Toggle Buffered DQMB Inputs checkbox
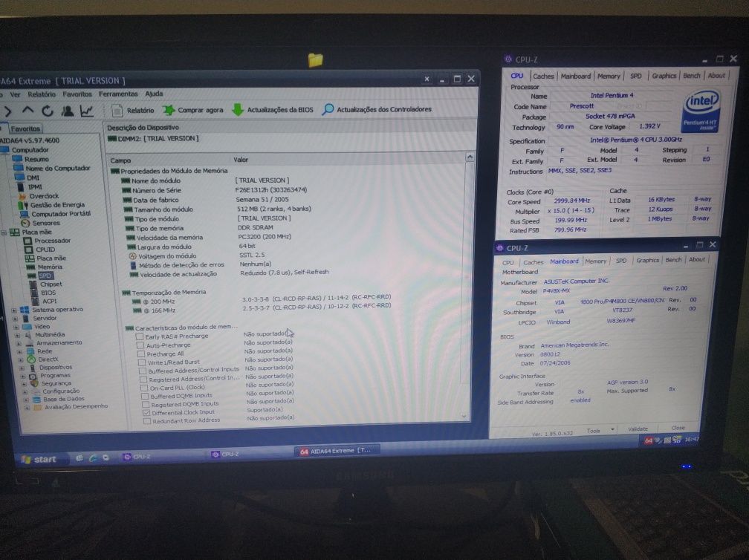This screenshot has width=749, height=560. [x=145, y=396]
